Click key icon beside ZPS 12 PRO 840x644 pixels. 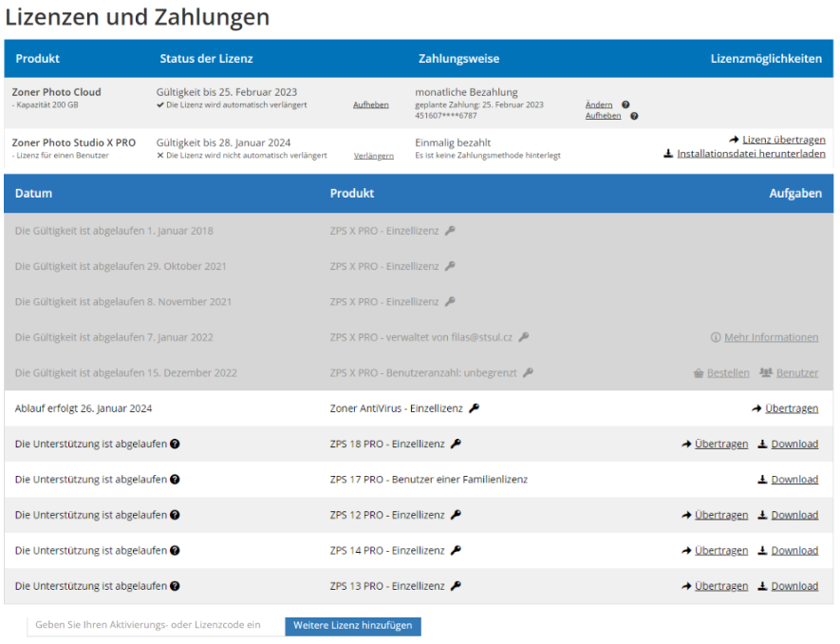tap(456, 515)
